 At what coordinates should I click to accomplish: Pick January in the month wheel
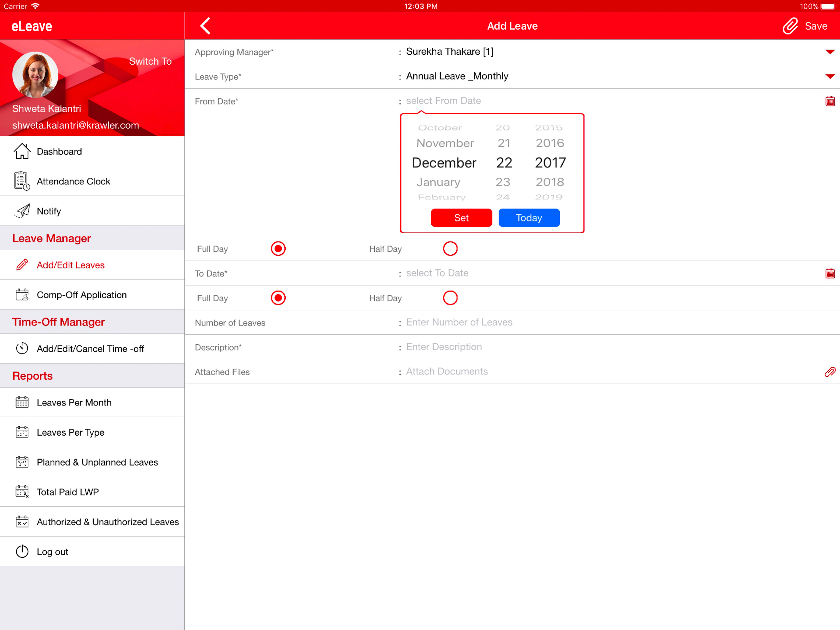pos(438,182)
